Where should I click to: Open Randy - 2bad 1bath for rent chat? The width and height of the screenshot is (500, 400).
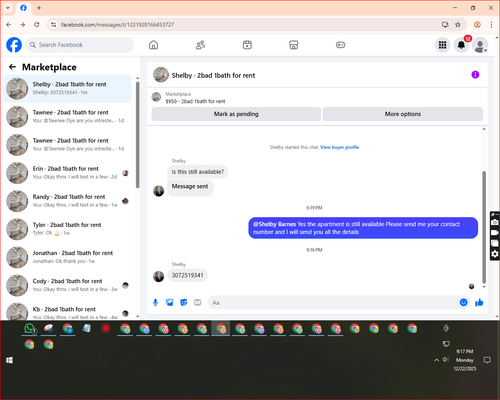click(67, 201)
